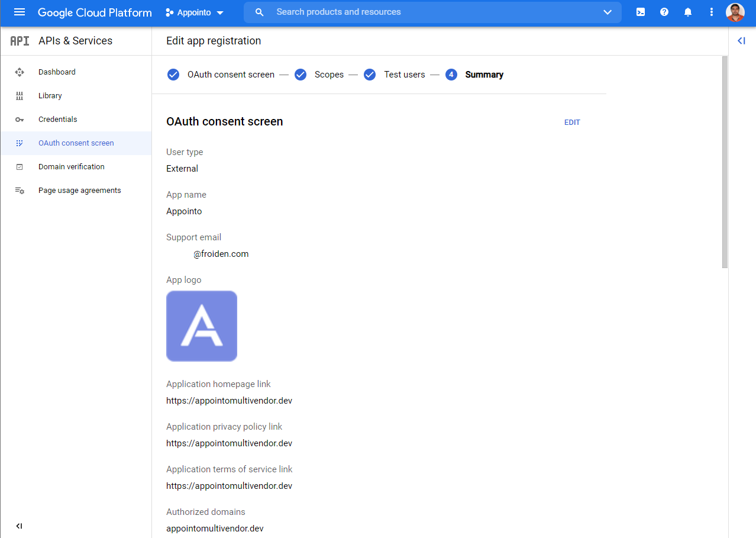Open the notifications bell
The height and width of the screenshot is (538, 756).
(x=688, y=12)
